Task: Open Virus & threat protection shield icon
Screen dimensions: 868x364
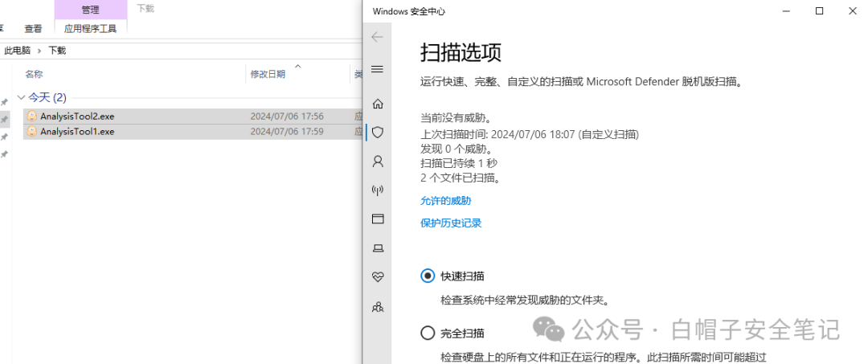Action: pyautogui.click(x=378, y=133)
